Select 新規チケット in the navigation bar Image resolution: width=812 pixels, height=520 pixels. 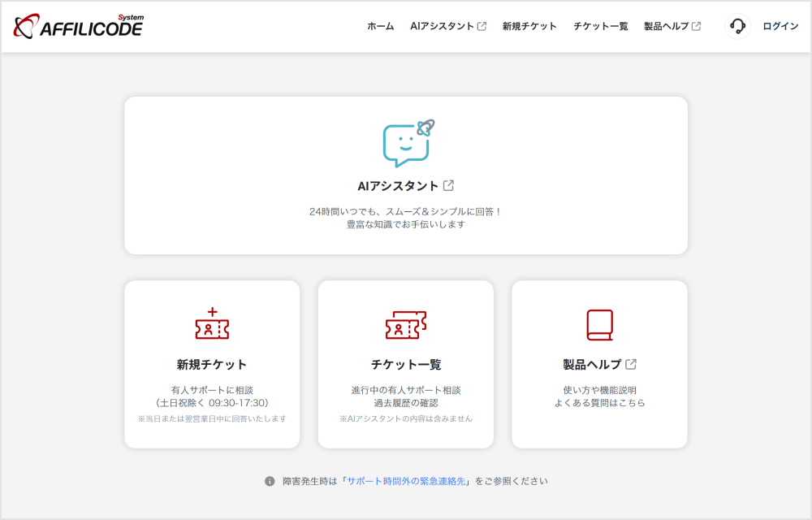529,26
